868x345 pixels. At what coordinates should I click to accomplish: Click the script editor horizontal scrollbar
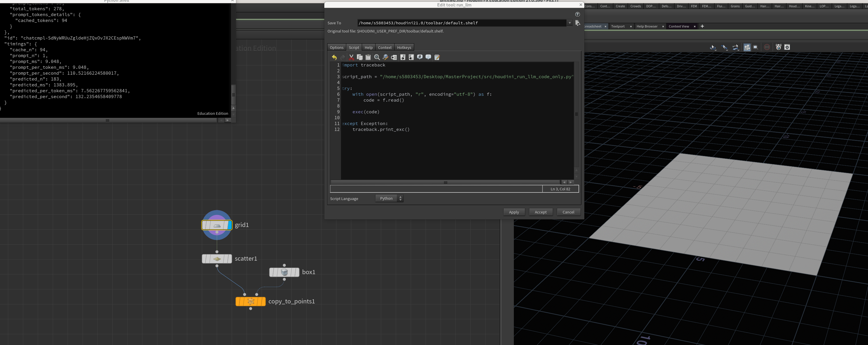445,182
